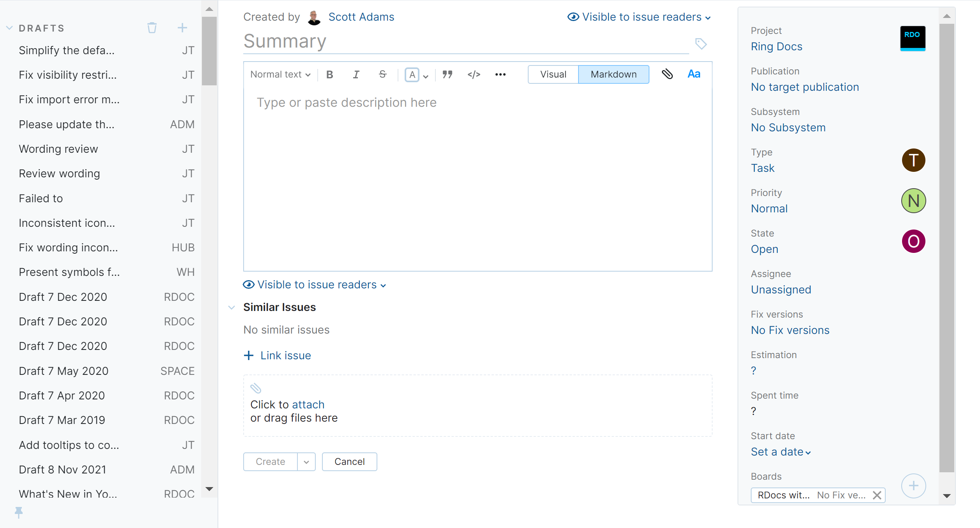Viewport: 980px width, 528px height.
Task: Create a new draft with the plus icon
Action: pos(182,28)
